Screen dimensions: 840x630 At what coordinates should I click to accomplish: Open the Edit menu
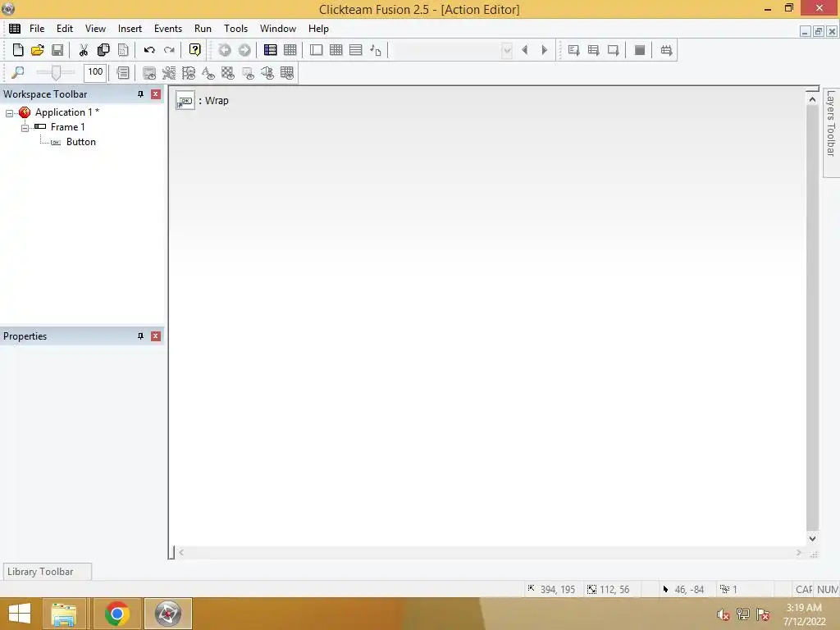coord(65,29)
